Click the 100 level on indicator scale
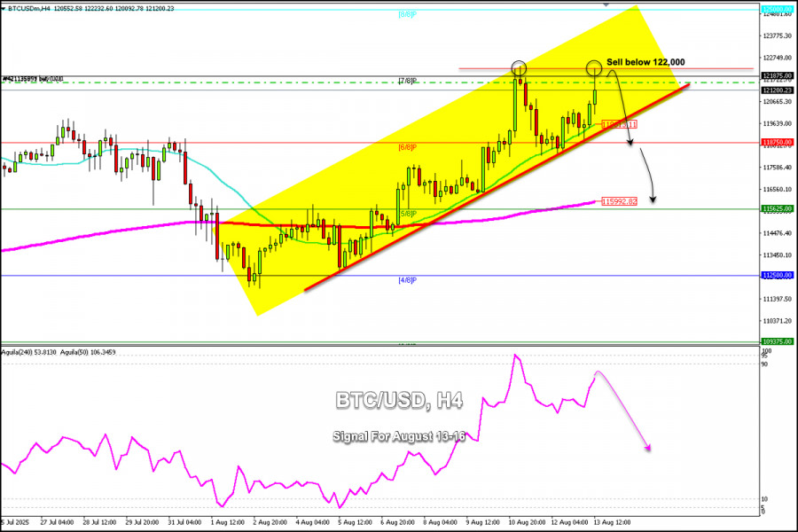Image resolution: width=798 pixels, height=532 pixels. pos(766,351)
